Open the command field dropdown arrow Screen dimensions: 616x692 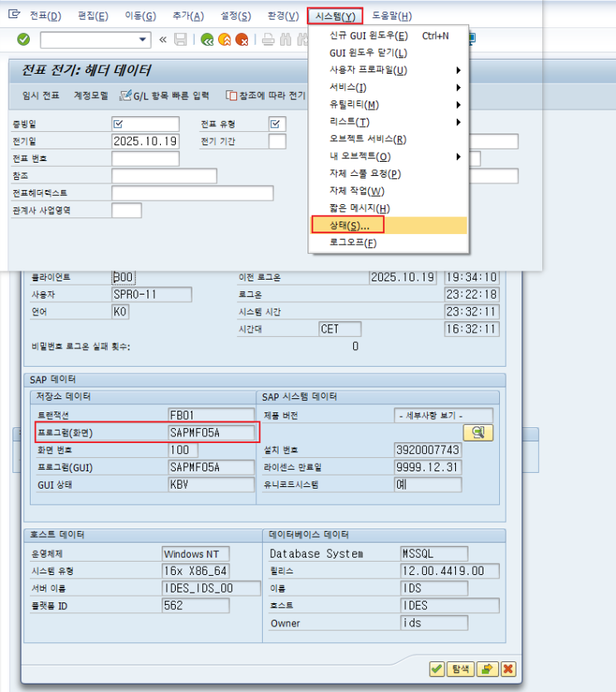[x=143, y=40]
